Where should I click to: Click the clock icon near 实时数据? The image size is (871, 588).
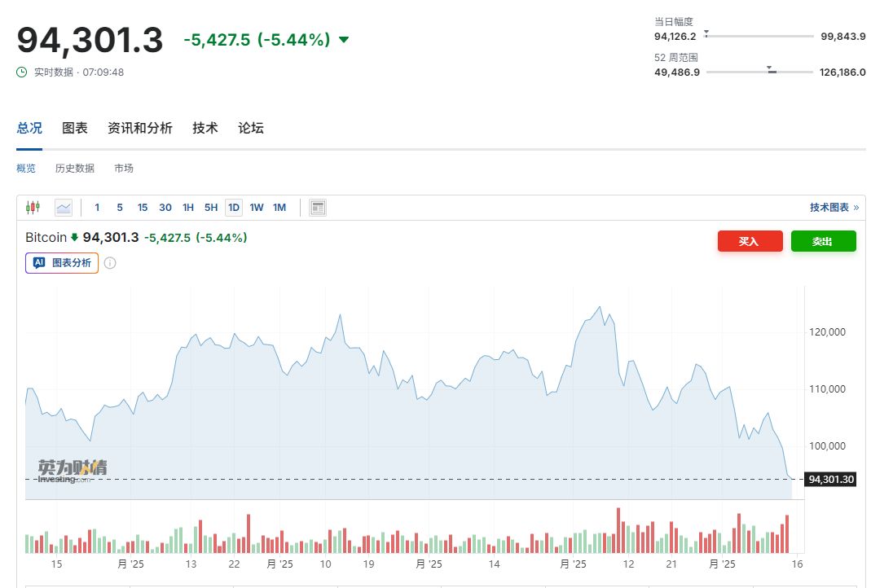[x=22, y=72]
